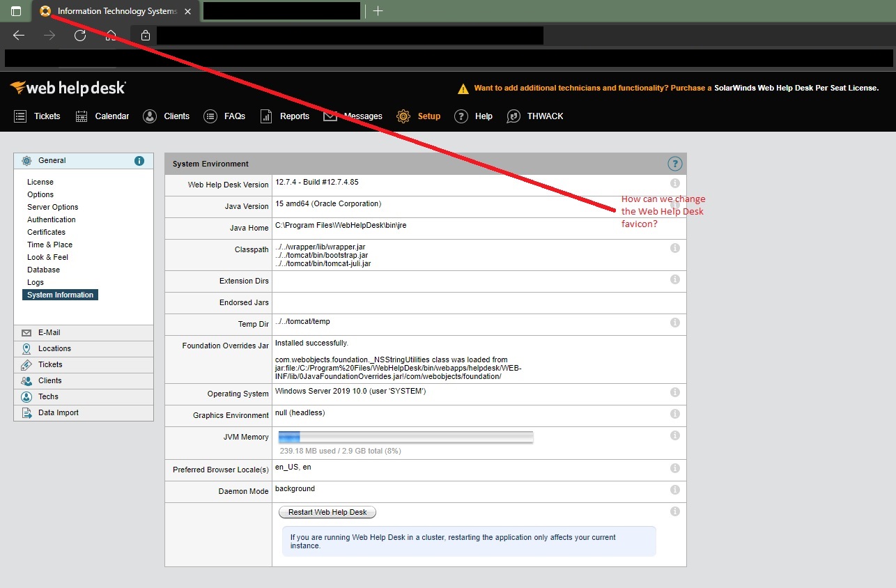Go to the Clients top menu
This screenshot has height=588, width=896.
click(x=167, y=116)
